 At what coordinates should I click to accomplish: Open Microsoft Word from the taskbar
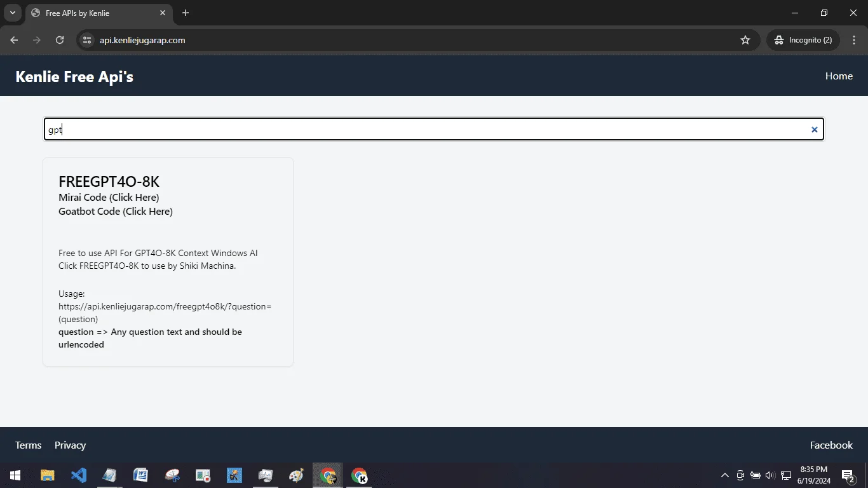141,475
